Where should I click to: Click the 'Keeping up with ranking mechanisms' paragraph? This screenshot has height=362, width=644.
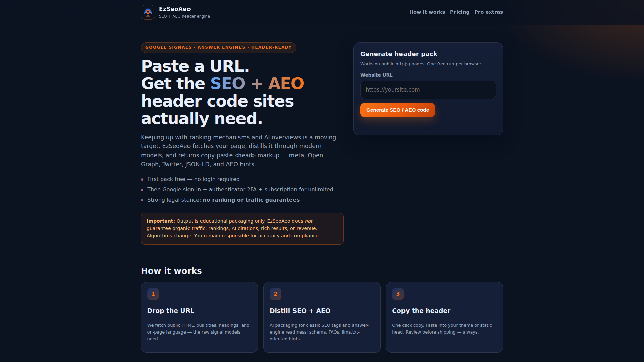click(238, 151)
